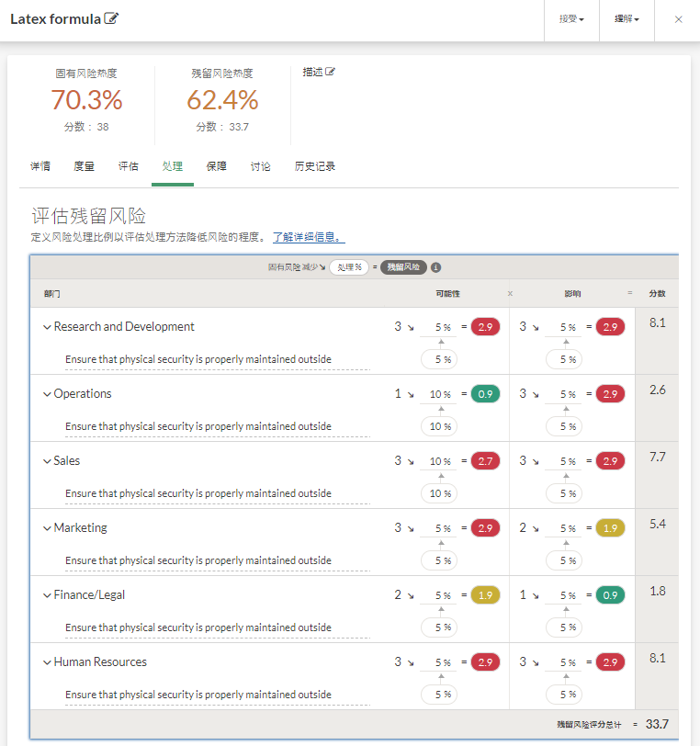Open the 历史记录 tab
The width and height of the screenshot is (700, 746).
pyautogui.click(x=314, y=166)
